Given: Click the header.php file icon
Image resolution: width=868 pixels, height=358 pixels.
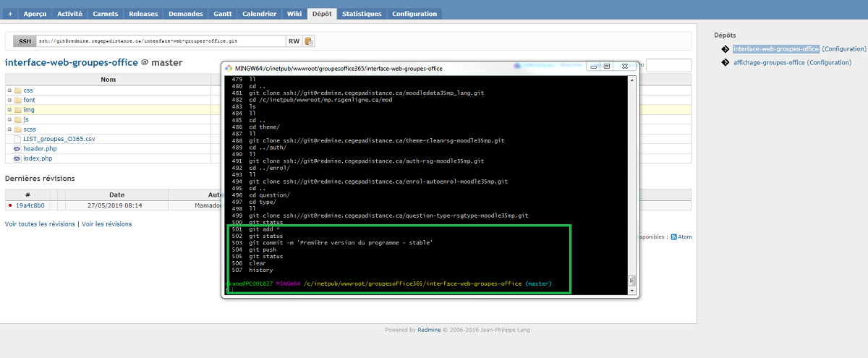Looking at the screenshot, I should point(17,148).
